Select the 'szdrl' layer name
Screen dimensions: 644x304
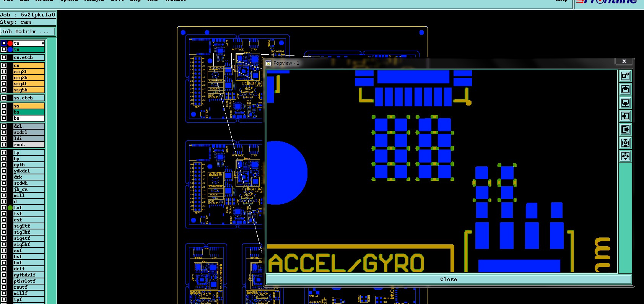coord(29,132)
